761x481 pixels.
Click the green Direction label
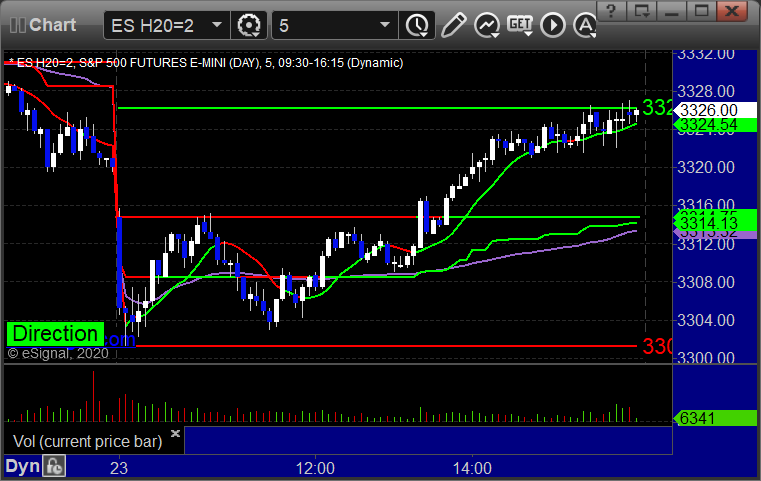[x=55, y=334]
